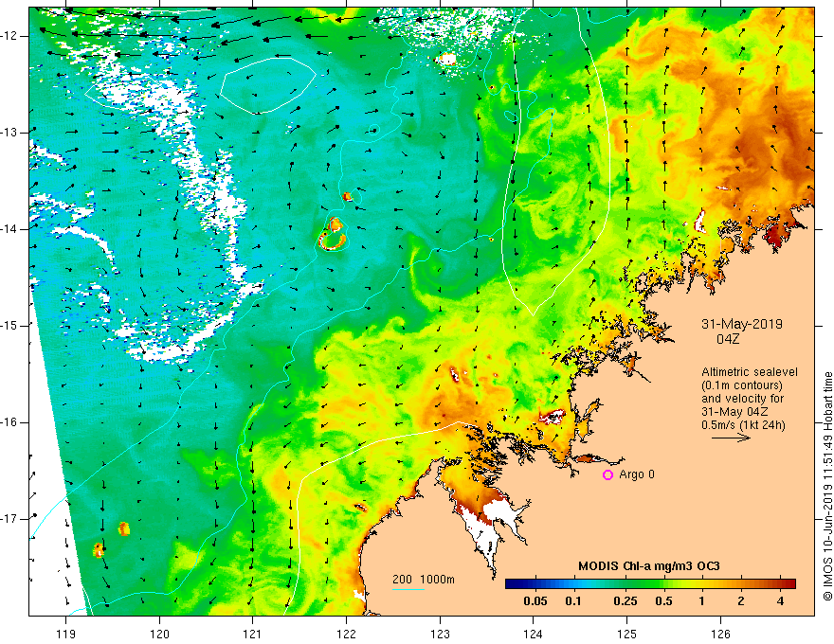This screenshot has height=644, width=834.
Task: Click the IMOS copyright timestamp text
Action: coord(827,486)
